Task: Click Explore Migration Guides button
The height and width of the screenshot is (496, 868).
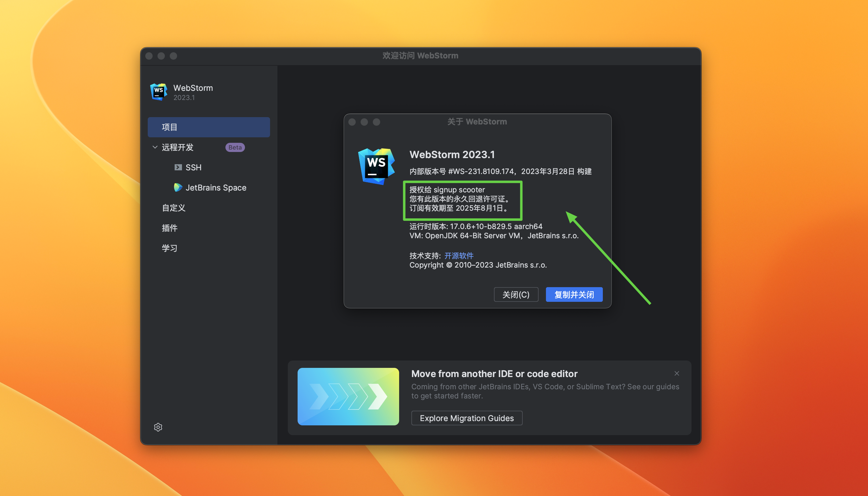Action: click(x=467, y=418)
